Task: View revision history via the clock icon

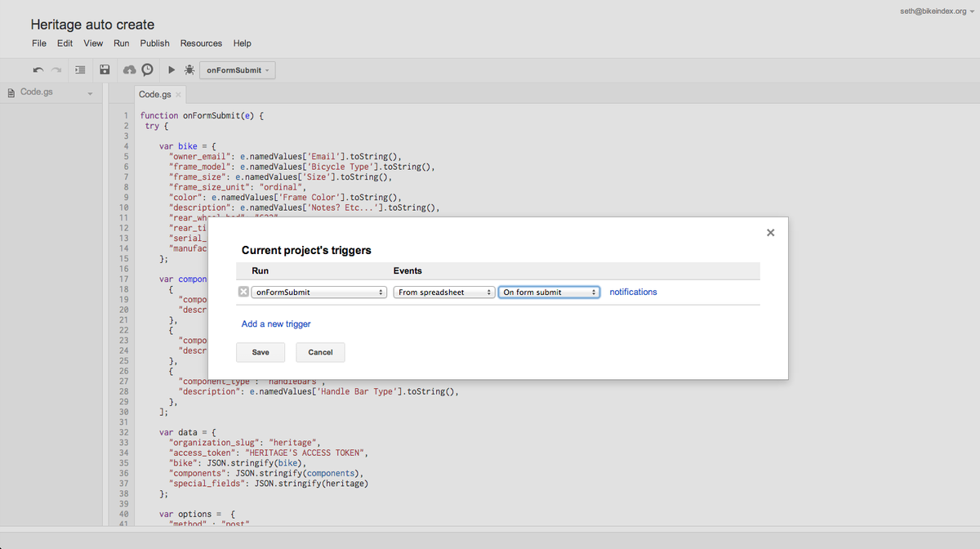Action: click(147, 69)
